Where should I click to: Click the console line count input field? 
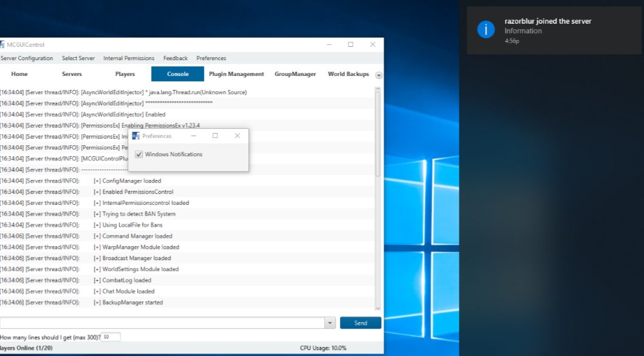[x=111, y=337]
